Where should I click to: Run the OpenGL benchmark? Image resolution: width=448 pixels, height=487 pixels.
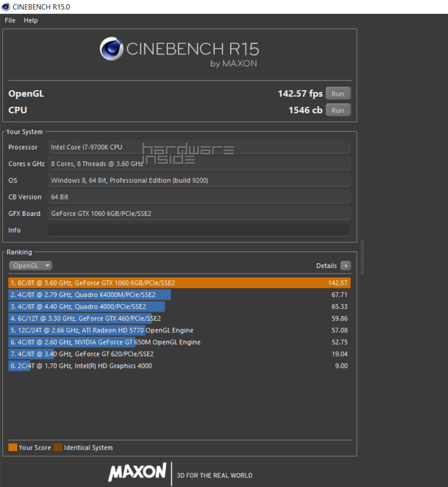click(338, 93)
